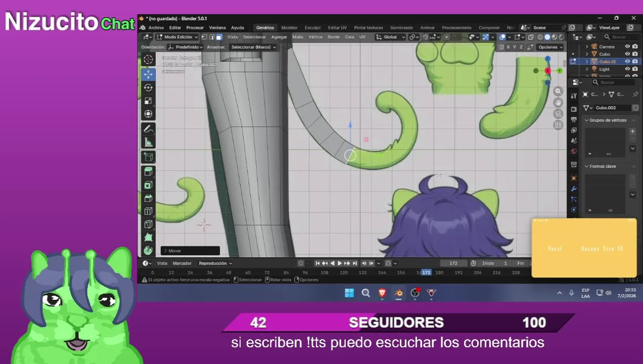Click the zoom magnifier viewport gizmo
This screenshot has width=643, height=364.
coord(558,92)
